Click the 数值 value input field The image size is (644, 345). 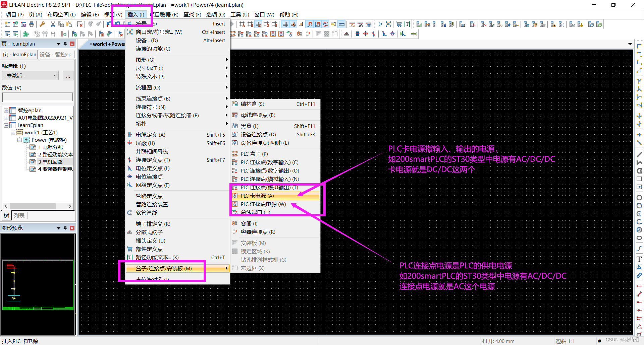[x=38, y=97]
